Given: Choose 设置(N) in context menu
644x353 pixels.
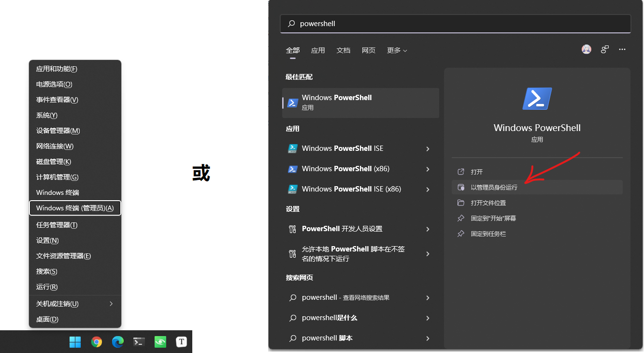Looking at the screenshot, I should point(75,240).
